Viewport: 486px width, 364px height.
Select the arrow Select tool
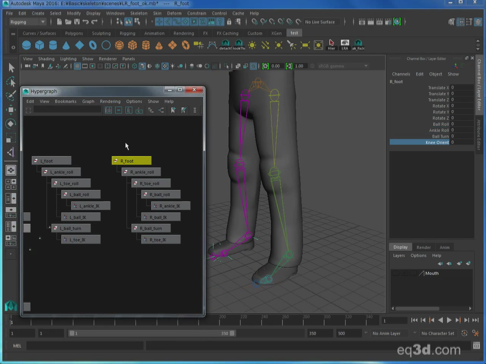(11, 68)
